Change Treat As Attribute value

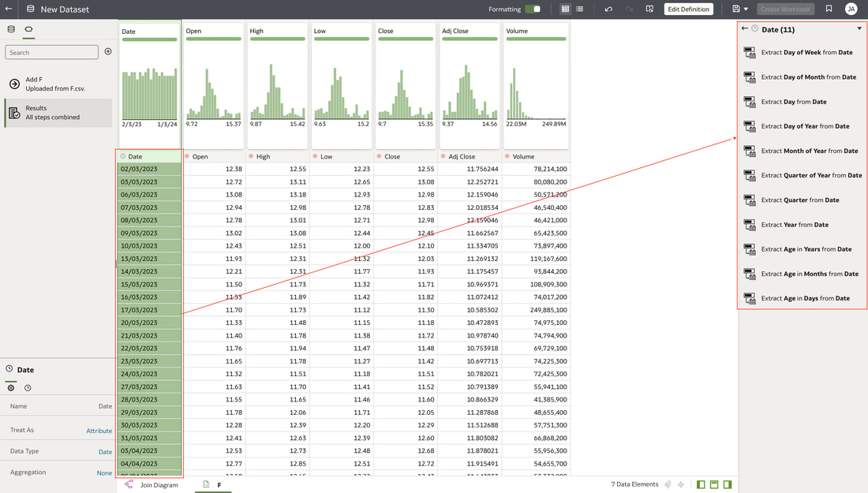[x=99, y=431]
